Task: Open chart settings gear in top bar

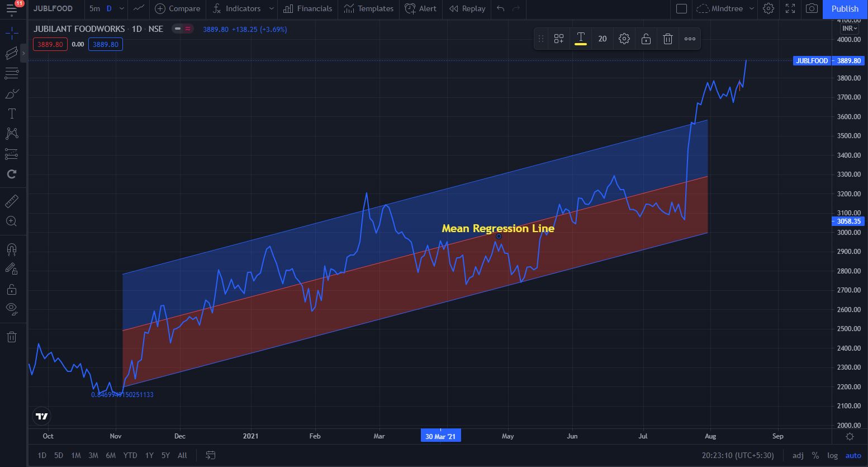Action: (769, 8)
